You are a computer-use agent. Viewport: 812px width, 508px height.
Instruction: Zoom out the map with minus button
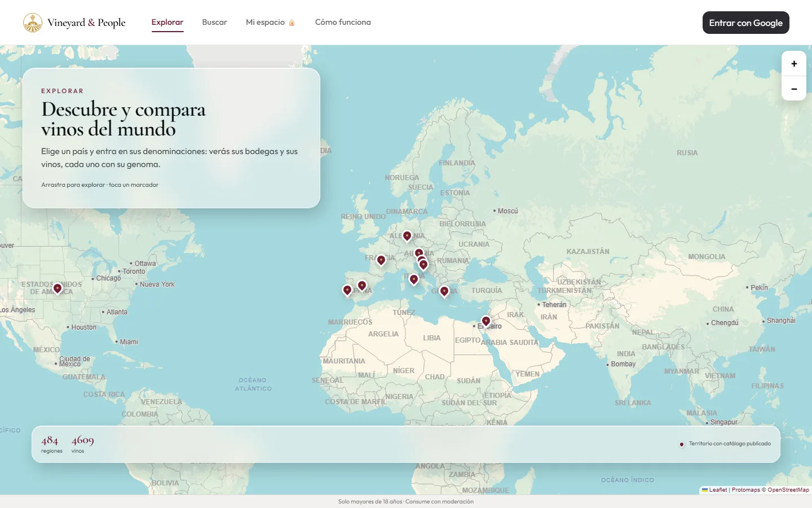click(794, 89)
